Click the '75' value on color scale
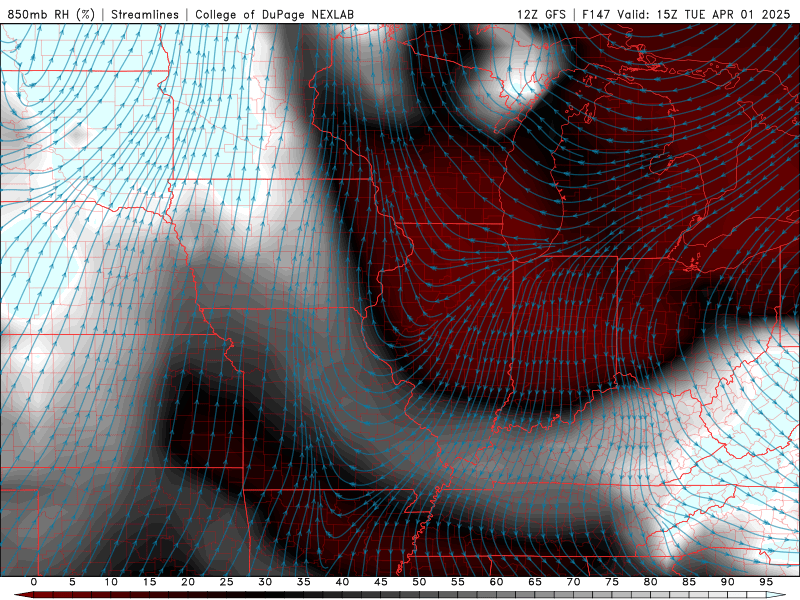 tap(612, 582)
